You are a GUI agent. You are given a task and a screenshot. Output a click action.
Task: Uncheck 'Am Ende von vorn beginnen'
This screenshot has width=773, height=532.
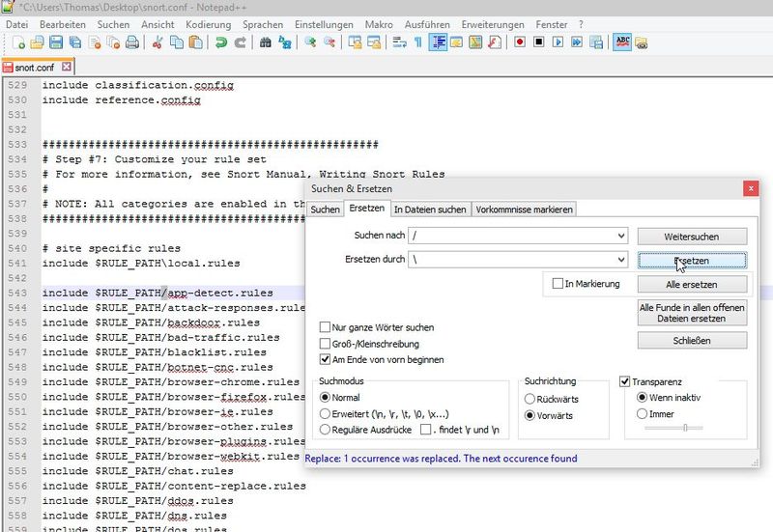pos(325,359)
